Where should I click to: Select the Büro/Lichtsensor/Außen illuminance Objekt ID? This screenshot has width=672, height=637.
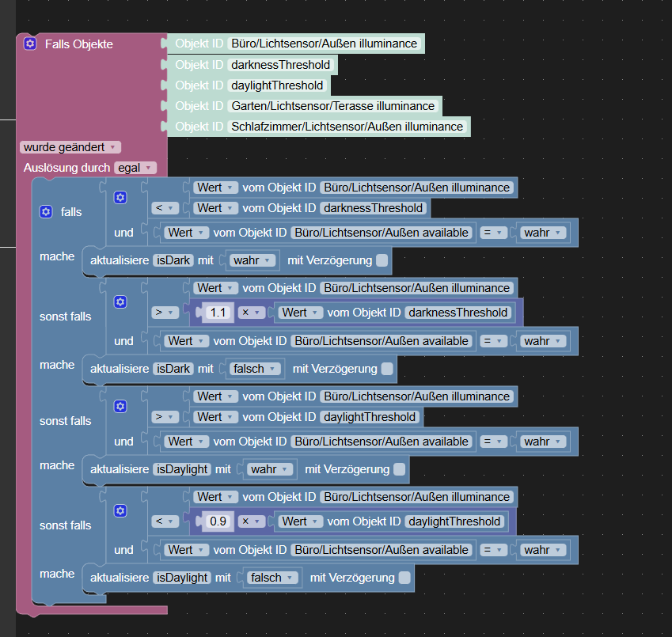pyautogui.click(x=324, y=44)
